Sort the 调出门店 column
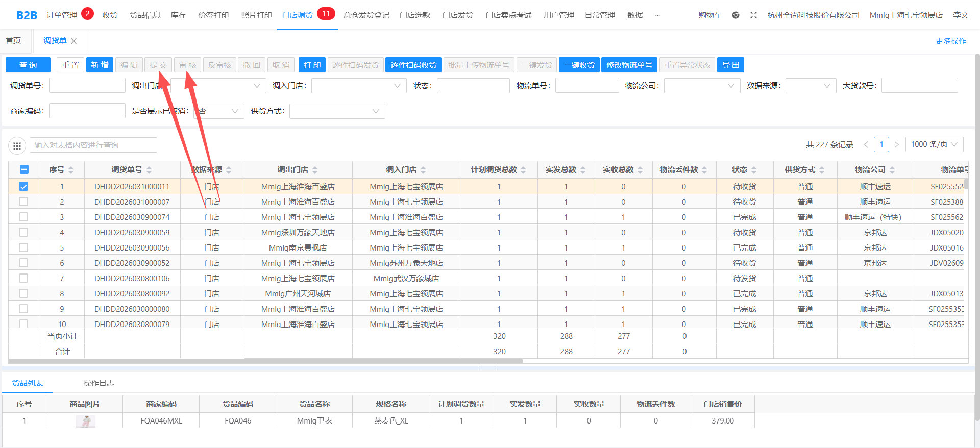The width and height of the screenshot is (980, 448). tap(315, 170)
